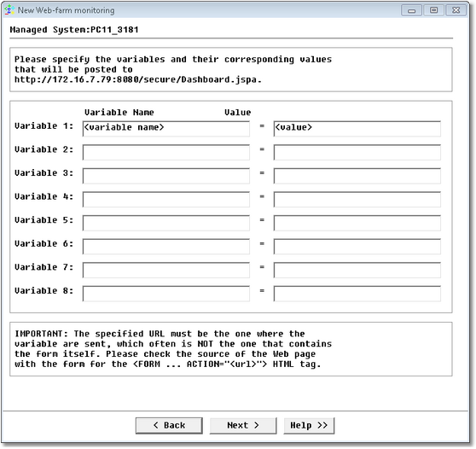Open the Help >> panel

(x=309, y=426)
